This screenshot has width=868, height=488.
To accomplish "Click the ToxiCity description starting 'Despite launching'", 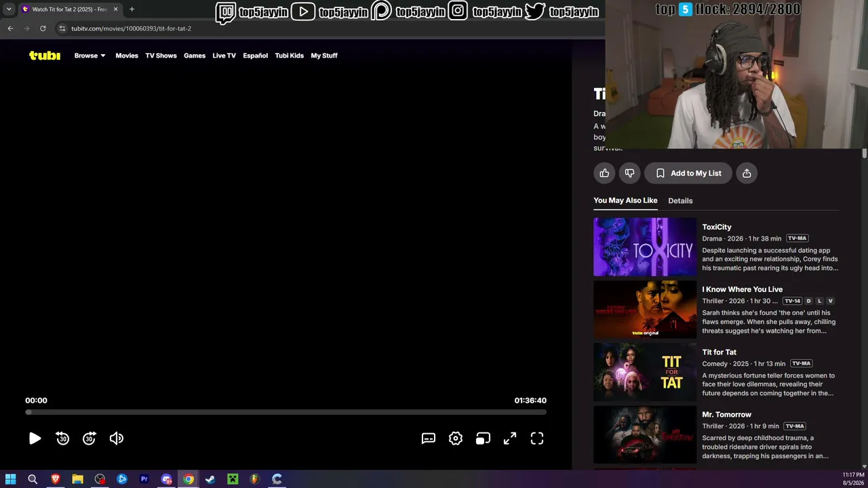I will pos(770,259).
